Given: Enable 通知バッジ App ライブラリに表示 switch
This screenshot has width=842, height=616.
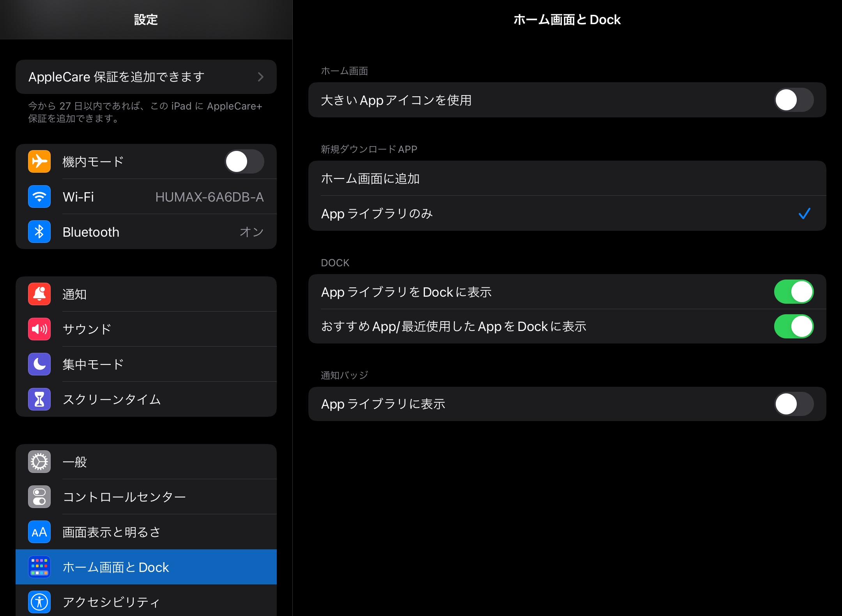Looking at the screenshot, I should click(793, 404).
